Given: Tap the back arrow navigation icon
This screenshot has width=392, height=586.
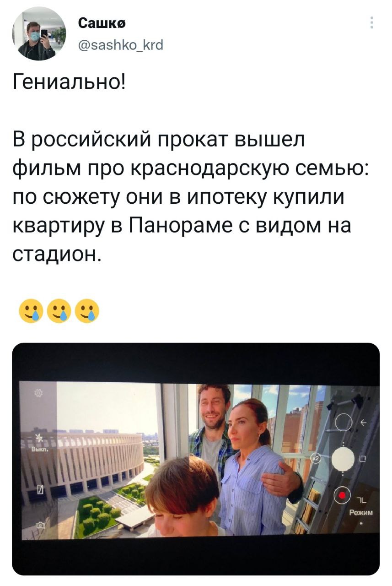Looking at the screenshot, I should click(x=364, y=422).
